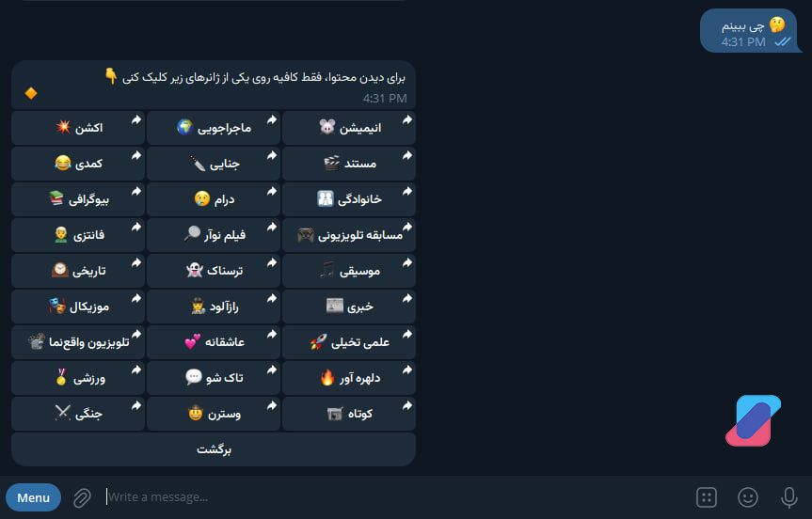
Task: Open the bot Menu button
Action: 33,497
